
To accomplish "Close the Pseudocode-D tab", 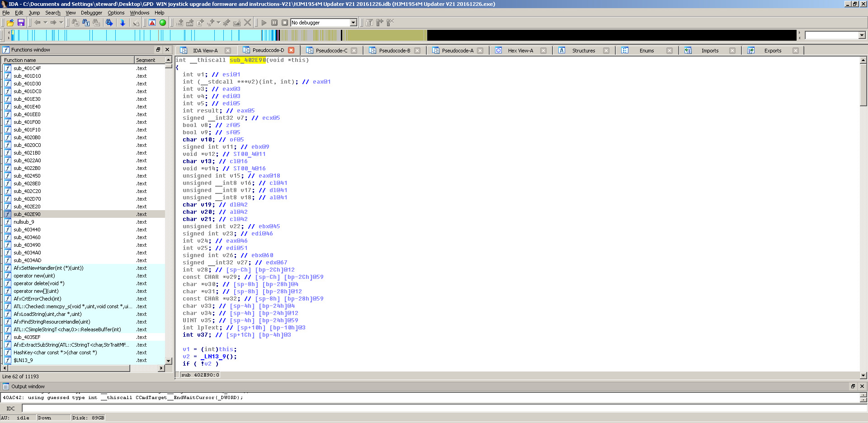I will [291, 50].
